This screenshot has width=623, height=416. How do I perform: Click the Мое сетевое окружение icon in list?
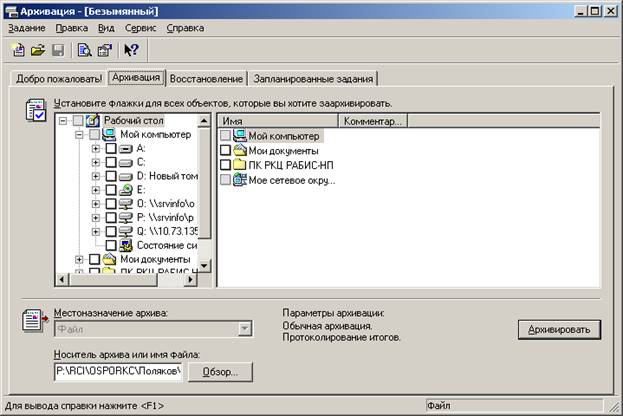240,180
